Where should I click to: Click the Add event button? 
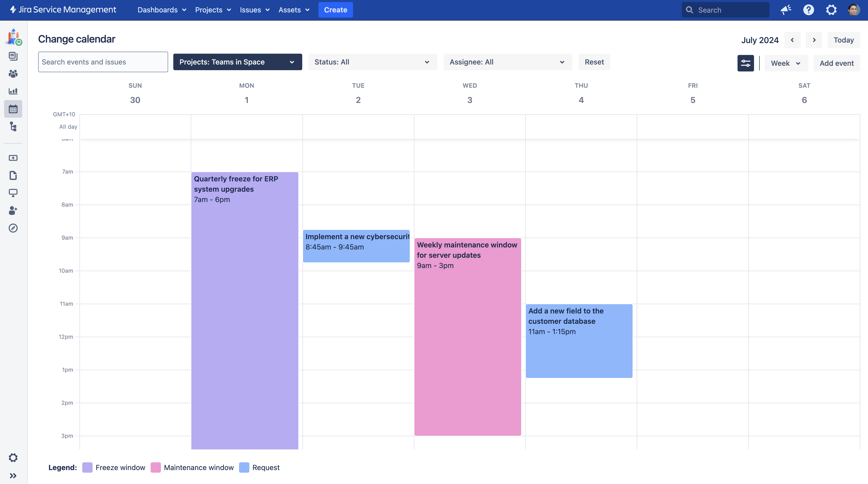(836, 63)
